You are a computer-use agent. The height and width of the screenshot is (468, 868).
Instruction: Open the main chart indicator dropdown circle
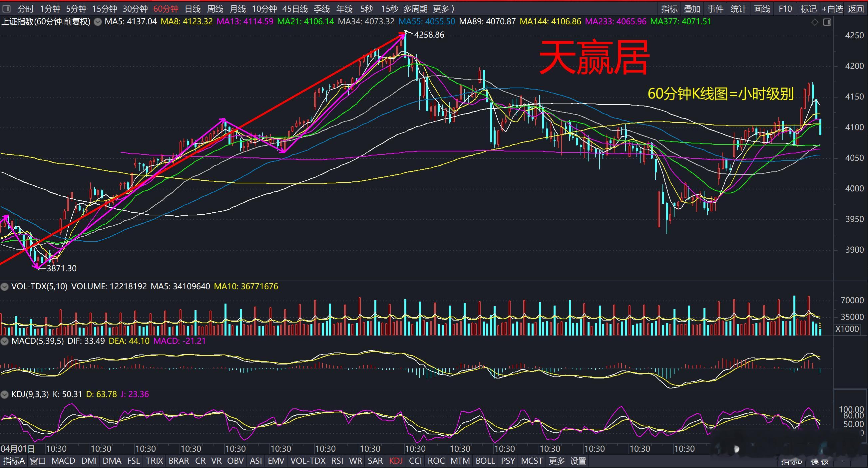pos(98,22)
